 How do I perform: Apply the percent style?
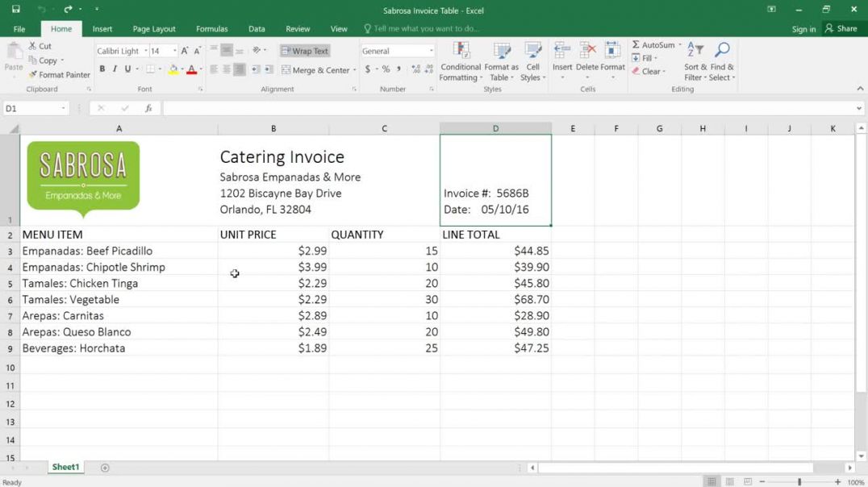(386, 69)
